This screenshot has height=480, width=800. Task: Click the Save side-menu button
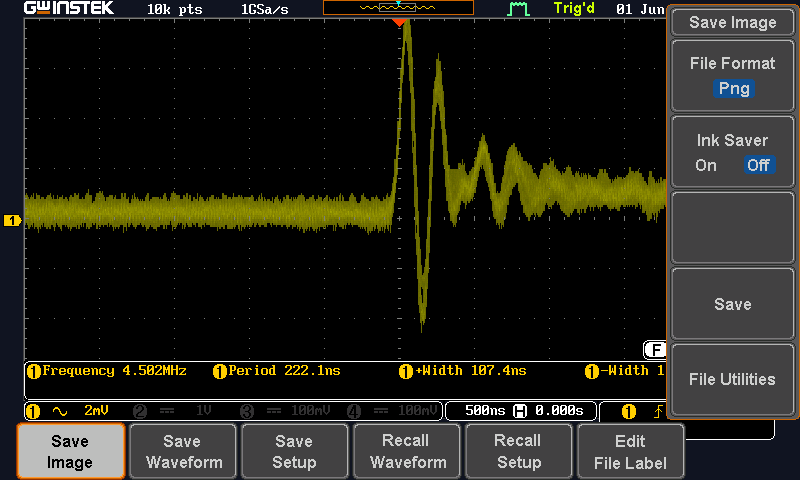[x=733, y=304]
